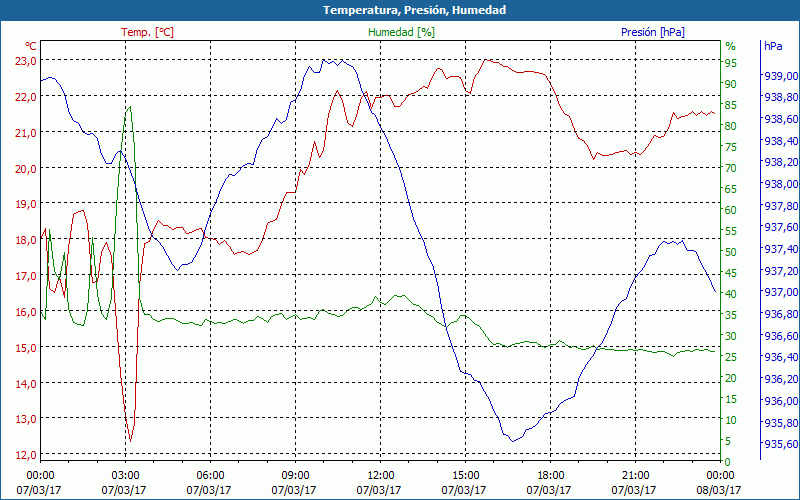The image size is (800, 500).
Task: Click the 00:00 07/03/17 time axis label
Action: tap(39, 483)
